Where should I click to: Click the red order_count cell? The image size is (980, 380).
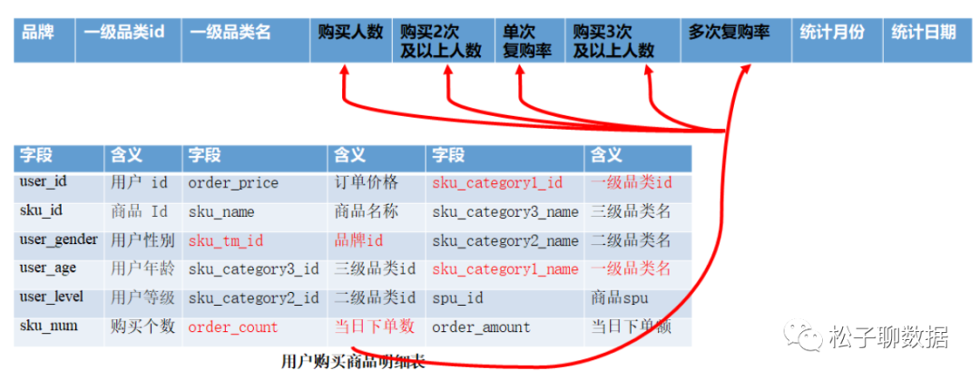click(255, 332)
